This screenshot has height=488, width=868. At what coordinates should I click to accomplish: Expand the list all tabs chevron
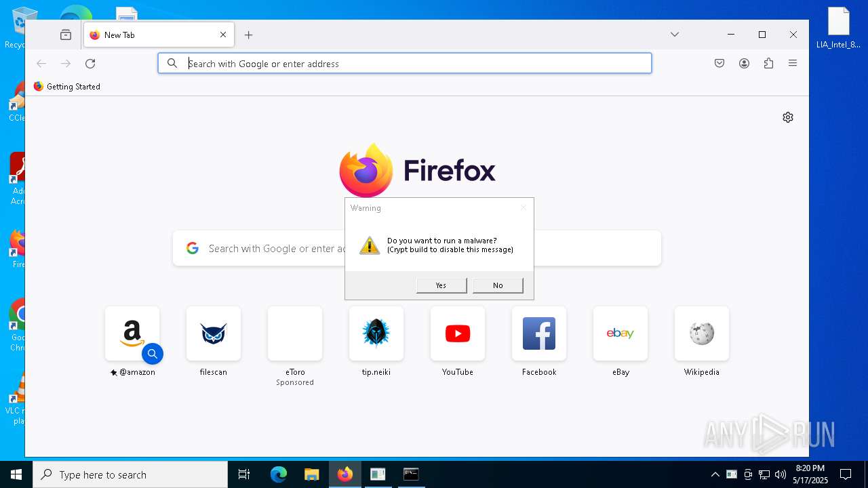675,35
